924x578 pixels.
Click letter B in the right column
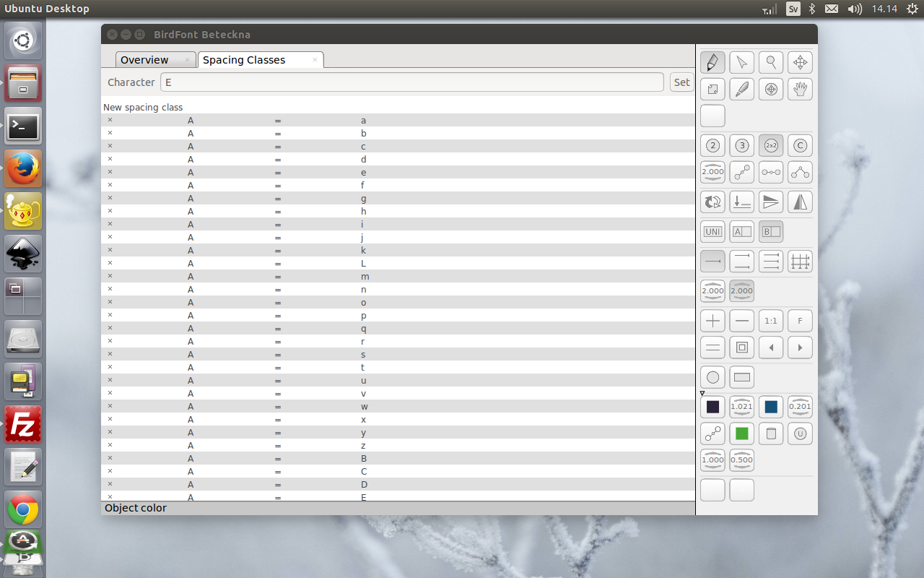click(x=364, y=458)
